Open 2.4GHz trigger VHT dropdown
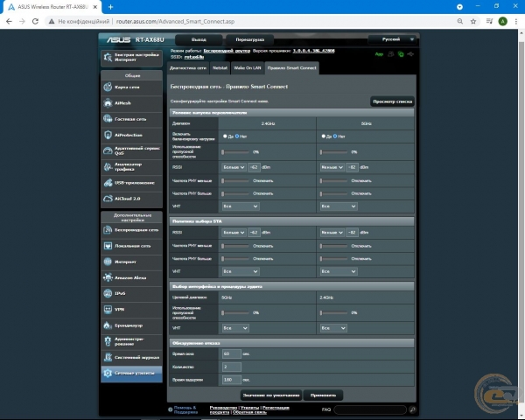 [241, 206]
